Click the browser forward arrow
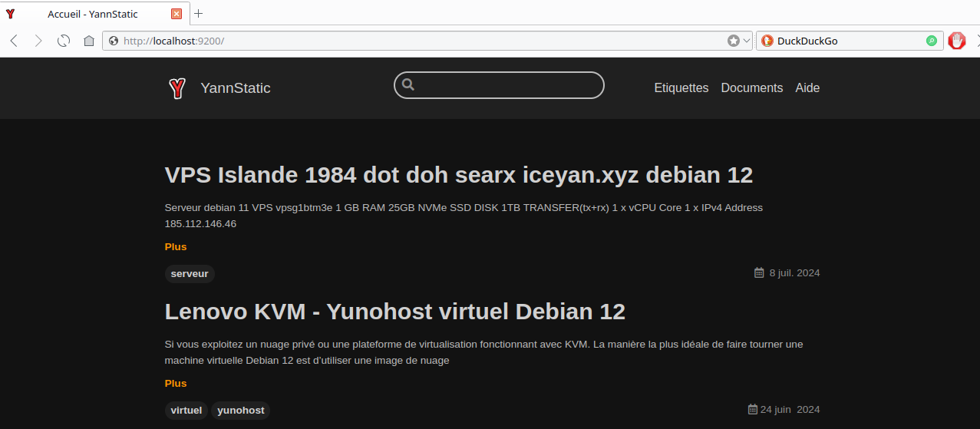This screenshot has width=980, height=429. pos(38,41)
